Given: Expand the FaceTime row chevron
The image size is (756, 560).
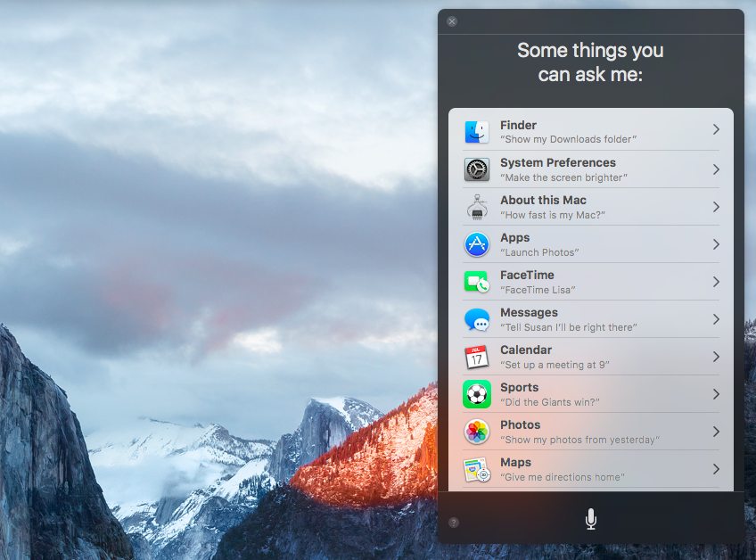Looking at the screenshot, I should pos(716,282).
